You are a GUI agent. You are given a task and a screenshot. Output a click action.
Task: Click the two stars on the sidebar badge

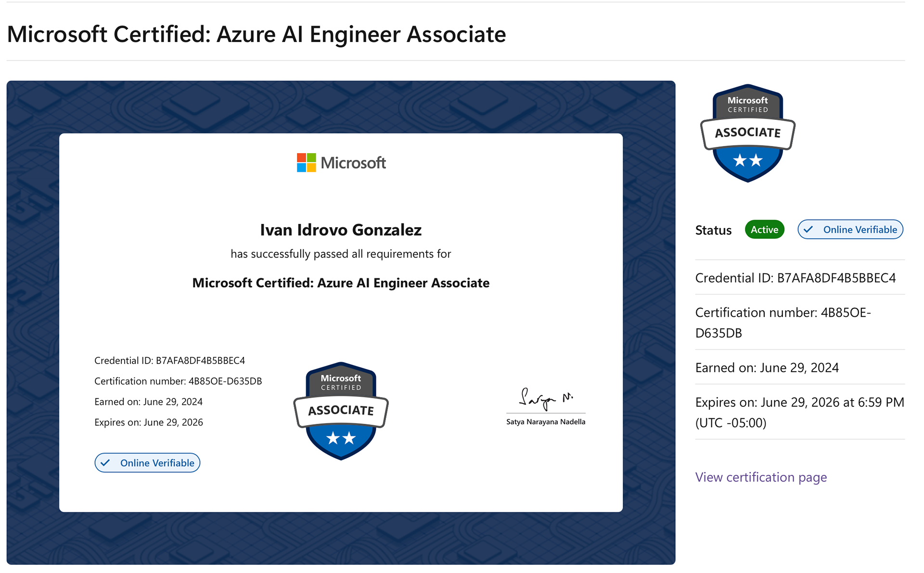747,160
